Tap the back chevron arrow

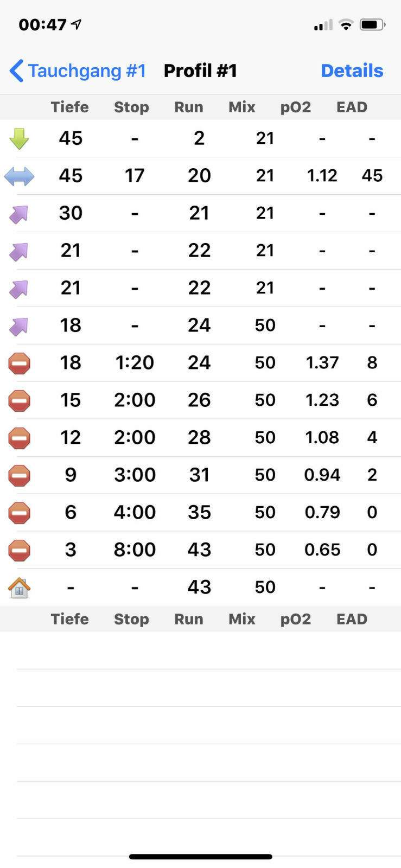coord(16,71)
